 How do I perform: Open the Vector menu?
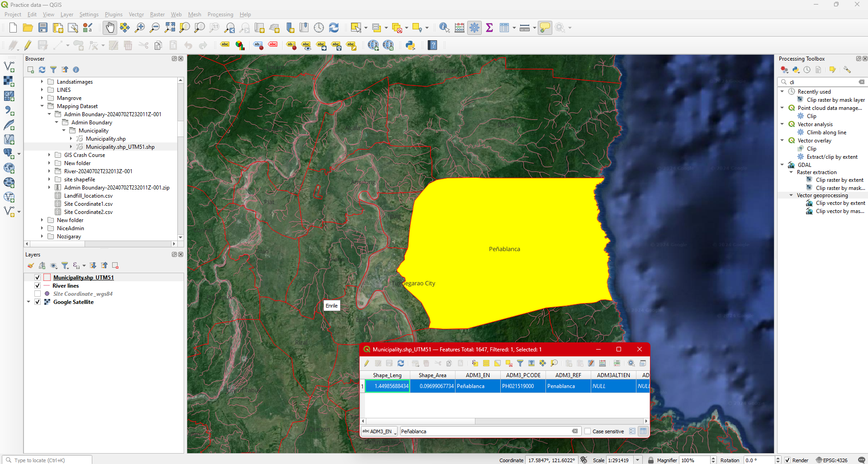[x=136, y=14]
